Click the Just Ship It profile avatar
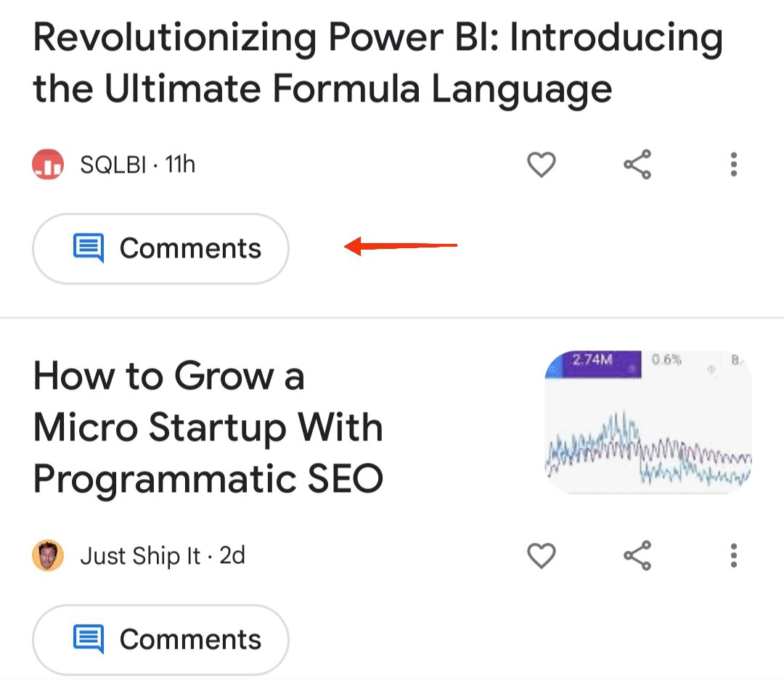784x680 pixels. pos(48,556)
